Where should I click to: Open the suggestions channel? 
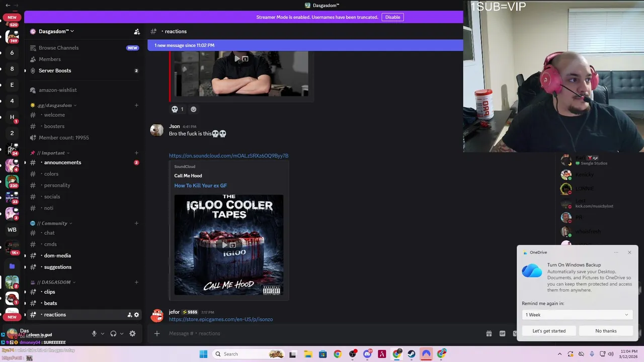84,267
